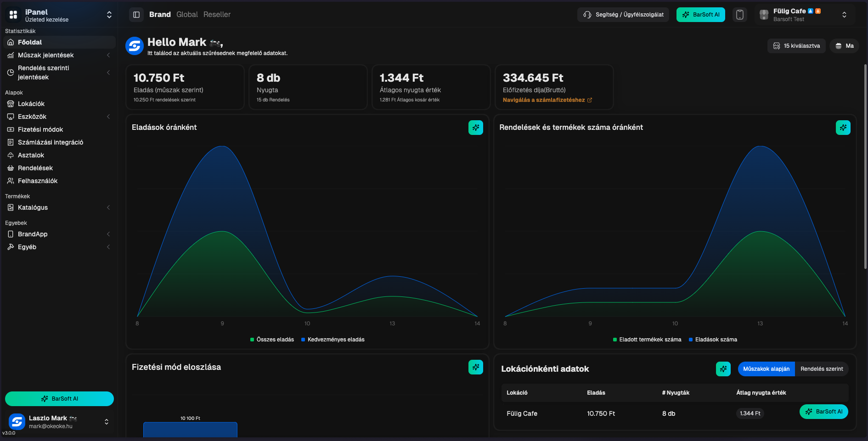Switch to the Global tab

[x=187, y=15]
